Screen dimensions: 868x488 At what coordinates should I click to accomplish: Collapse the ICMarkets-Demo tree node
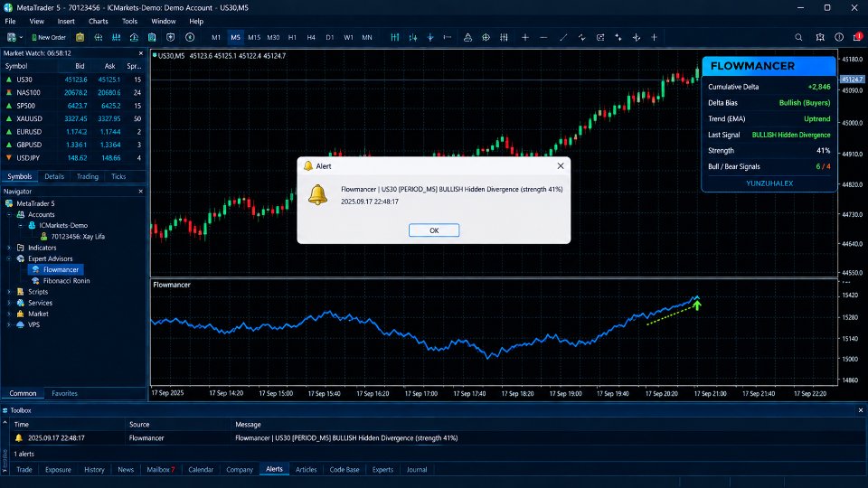coord(21,226)
